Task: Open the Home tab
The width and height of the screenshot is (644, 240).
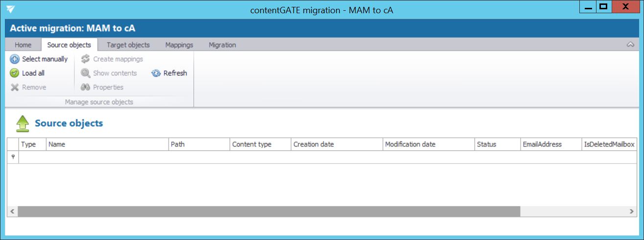Action: pos(23,45)
